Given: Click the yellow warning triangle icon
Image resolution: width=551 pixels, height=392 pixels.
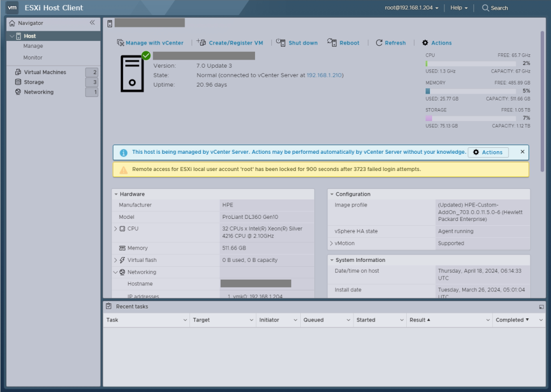Looking at the screenshot, I should point(123,170).
